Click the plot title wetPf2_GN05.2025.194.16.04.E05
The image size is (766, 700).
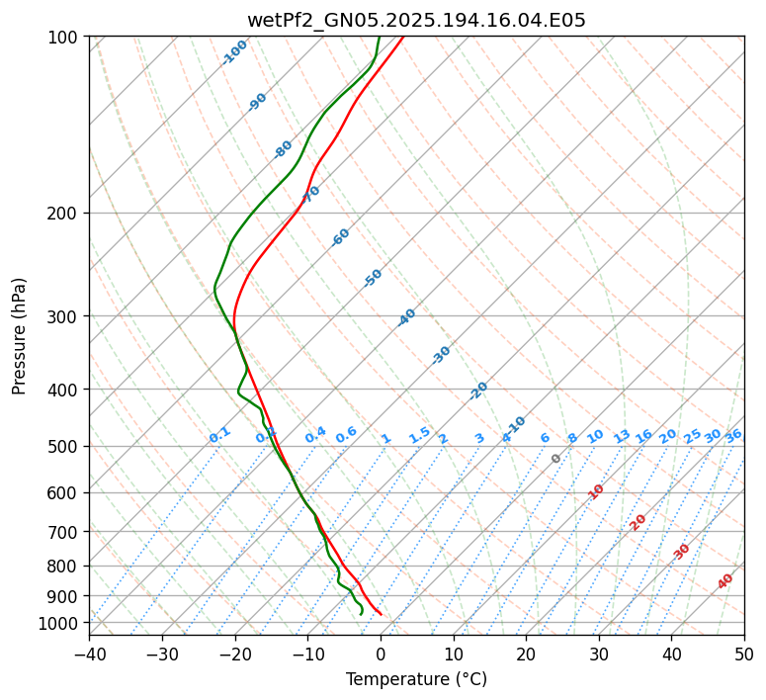tap(416, 21)
